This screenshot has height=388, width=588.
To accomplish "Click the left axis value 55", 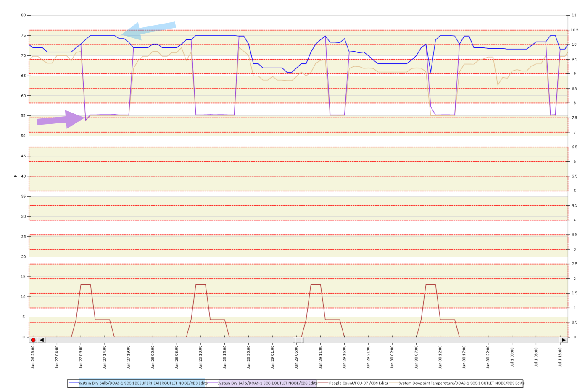I will [23, 116].
